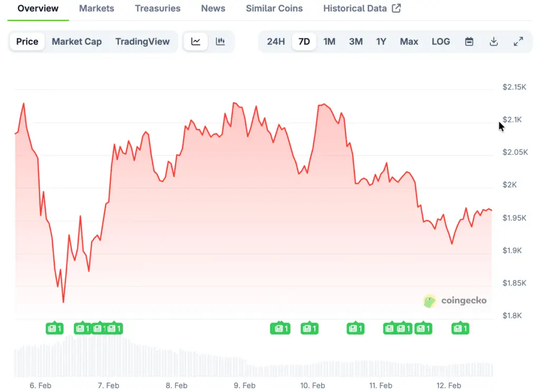This screenshot has height=392, width=540.
Task: Open the Markets tab
Action: 97,8
